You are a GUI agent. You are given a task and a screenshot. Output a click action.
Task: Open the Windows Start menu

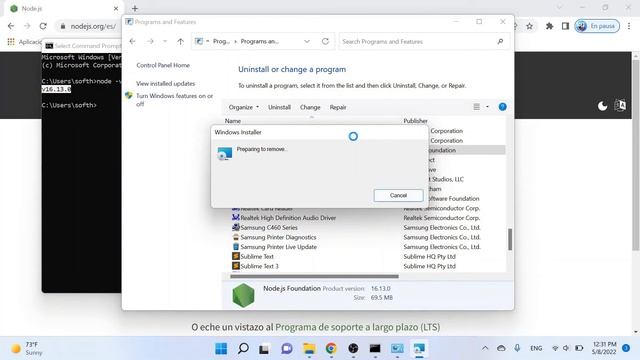221,349
